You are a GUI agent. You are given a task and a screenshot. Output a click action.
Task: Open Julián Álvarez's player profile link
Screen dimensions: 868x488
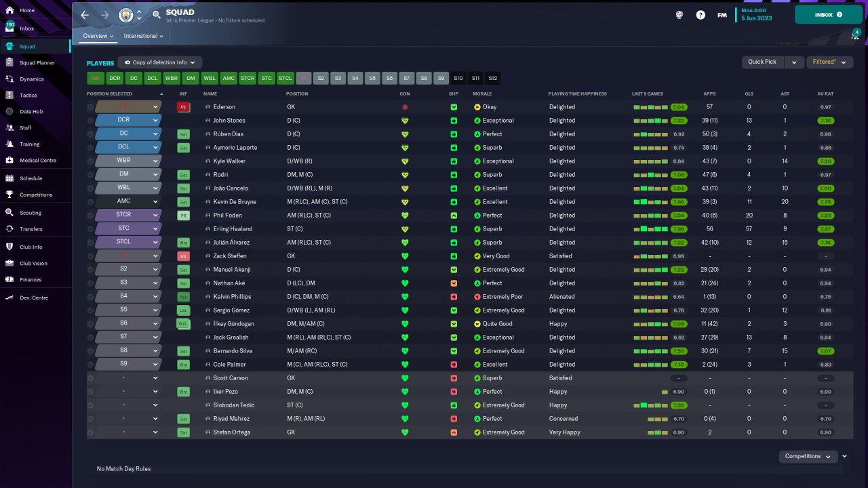point(231,242)
